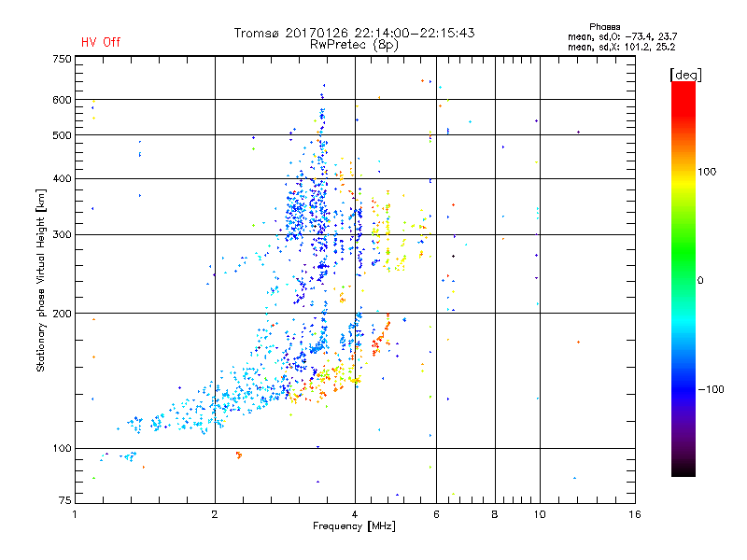Viewport: 747px width, 560px height.
Task: Click the y-axis label 400
Action: (63, 179)
